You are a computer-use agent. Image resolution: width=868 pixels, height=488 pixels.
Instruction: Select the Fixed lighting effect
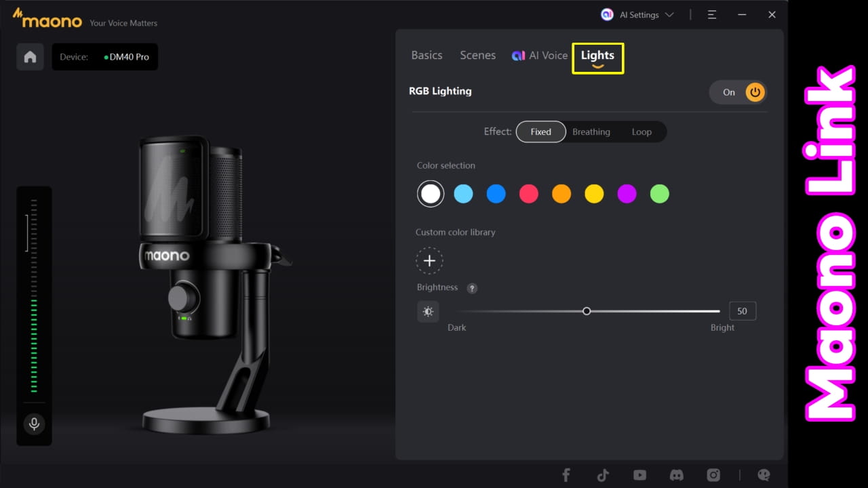541,131
